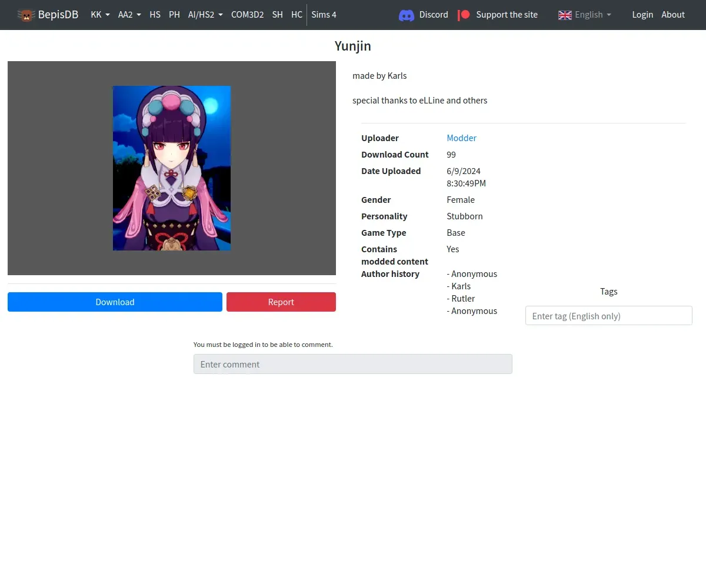Click the date value 6/9/2024

[x=464, y=171]
